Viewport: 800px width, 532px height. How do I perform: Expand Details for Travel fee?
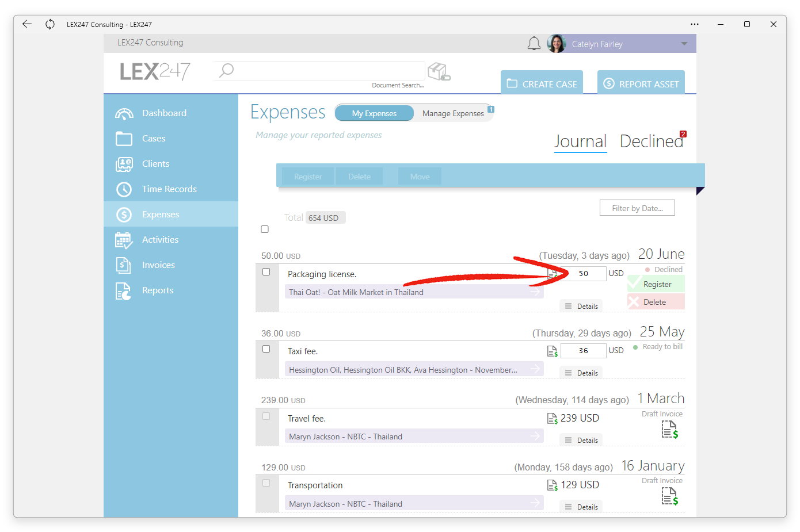coord(581,440)
